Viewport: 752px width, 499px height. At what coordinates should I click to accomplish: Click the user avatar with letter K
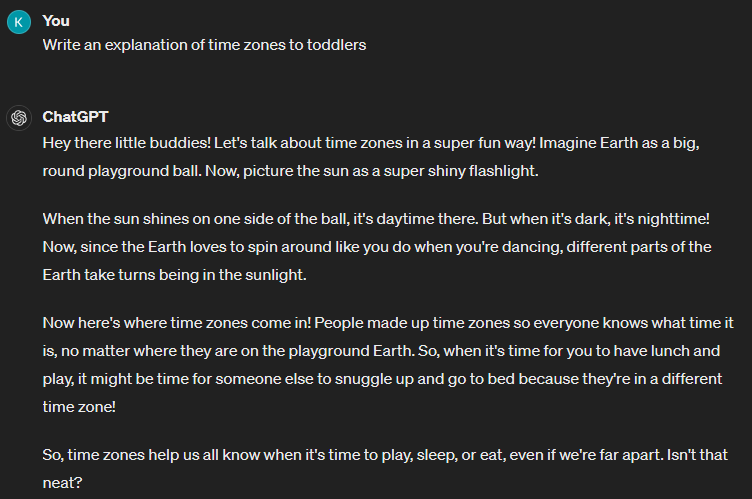click(19, 22)
